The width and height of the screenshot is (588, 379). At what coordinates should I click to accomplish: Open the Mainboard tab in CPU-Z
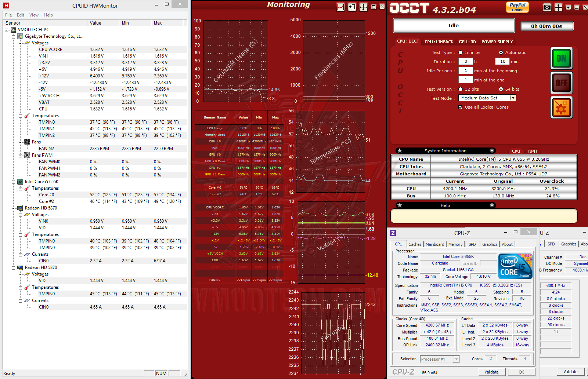(x=435, y=244)
